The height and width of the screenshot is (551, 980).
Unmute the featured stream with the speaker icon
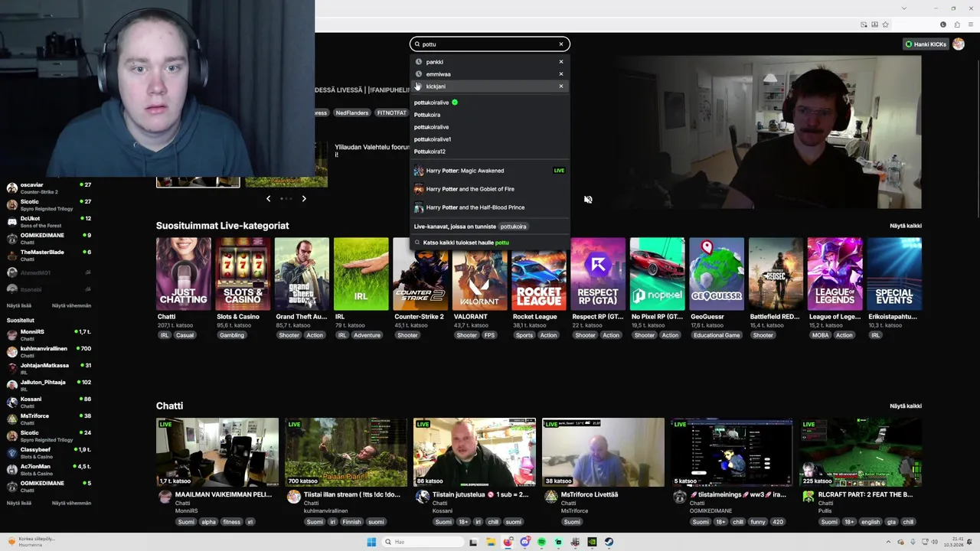588,200
